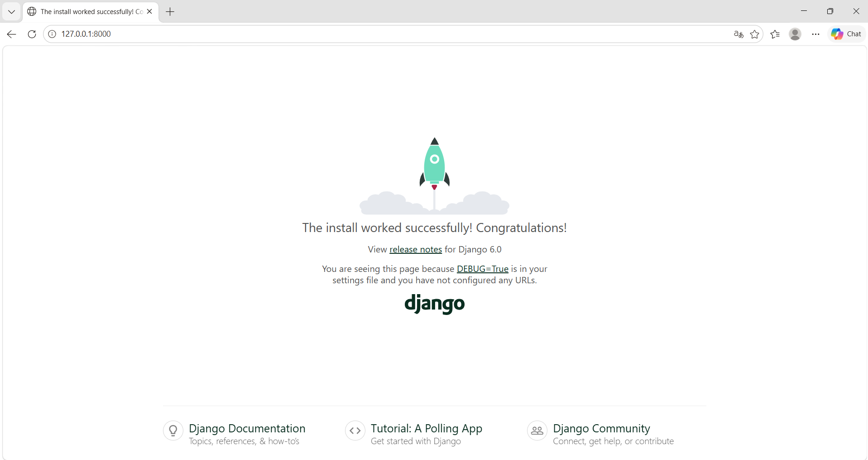
Task: Click the 'Topics, references, & how-to's' text
Action: (244, 441)
